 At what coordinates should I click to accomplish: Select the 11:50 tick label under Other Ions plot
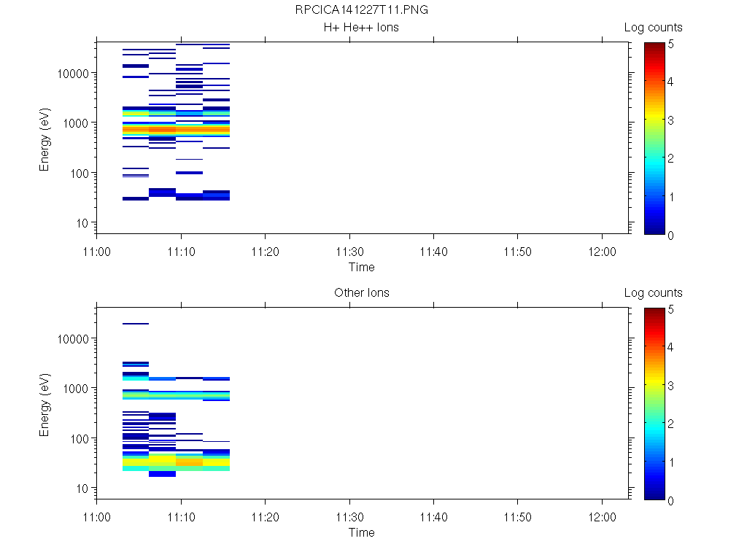click(518, 517)
